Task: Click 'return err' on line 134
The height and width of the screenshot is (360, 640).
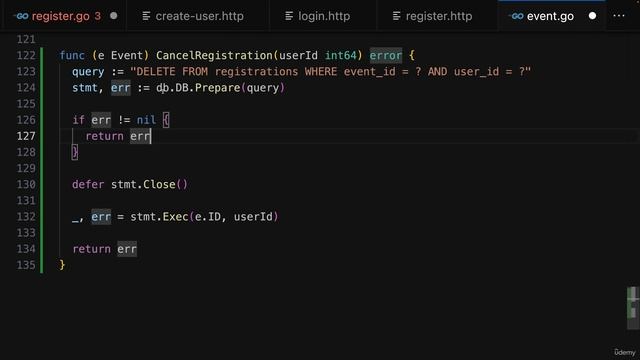Action: pos(104,249)
